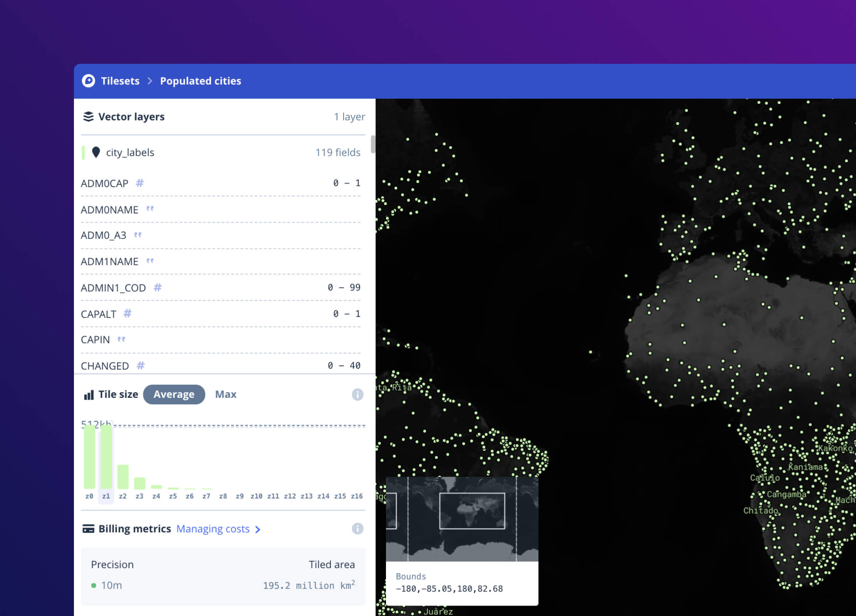
Task: Click the string type icon beside CAPIN
Action: pyautogui.click(x=122, y=339)
